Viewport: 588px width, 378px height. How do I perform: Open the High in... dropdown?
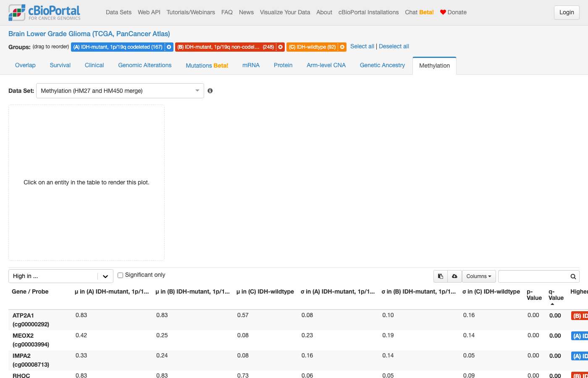click(x=61, y=276)
